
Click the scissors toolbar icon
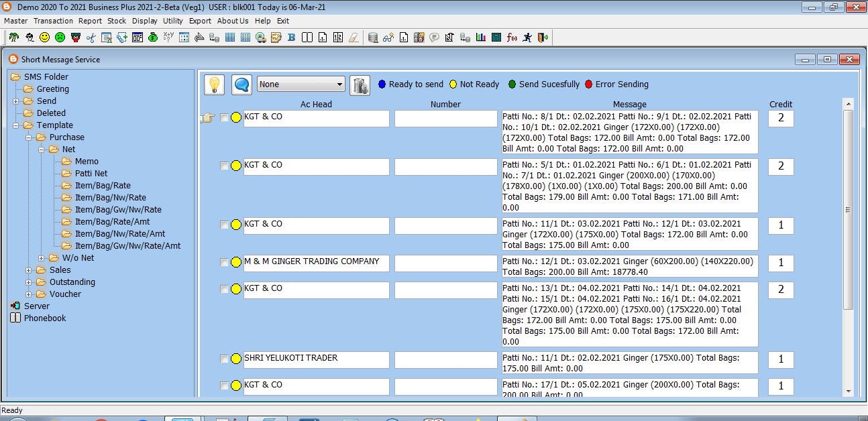click(91, 38)
